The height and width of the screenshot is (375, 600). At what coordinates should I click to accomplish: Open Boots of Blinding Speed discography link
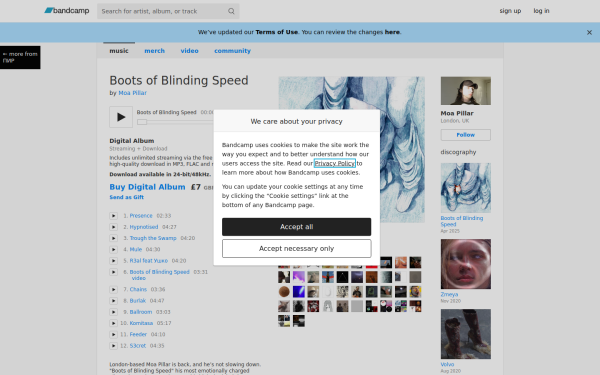pyautogui.click(x=462, y=221)
